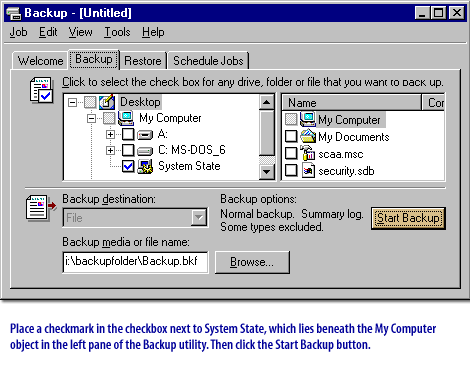Switch to the Restore tab
This screenshot has height=385, width=470.
143,61
